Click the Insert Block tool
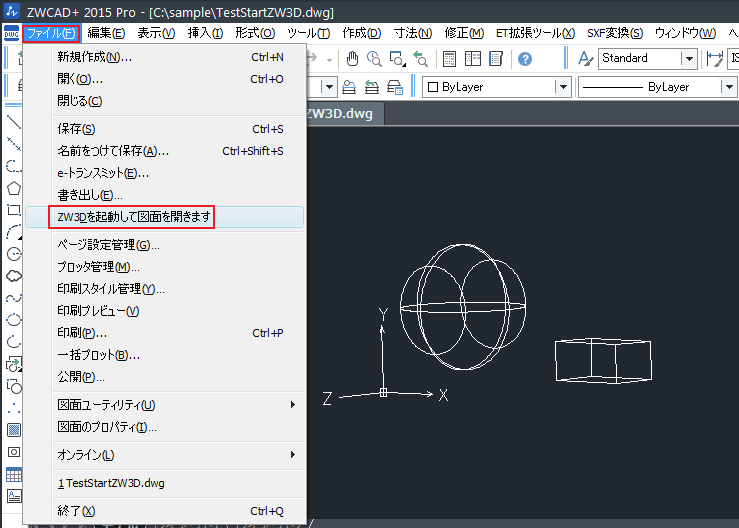This screenshot has width=739, height=528. click(x=14, y=364)
